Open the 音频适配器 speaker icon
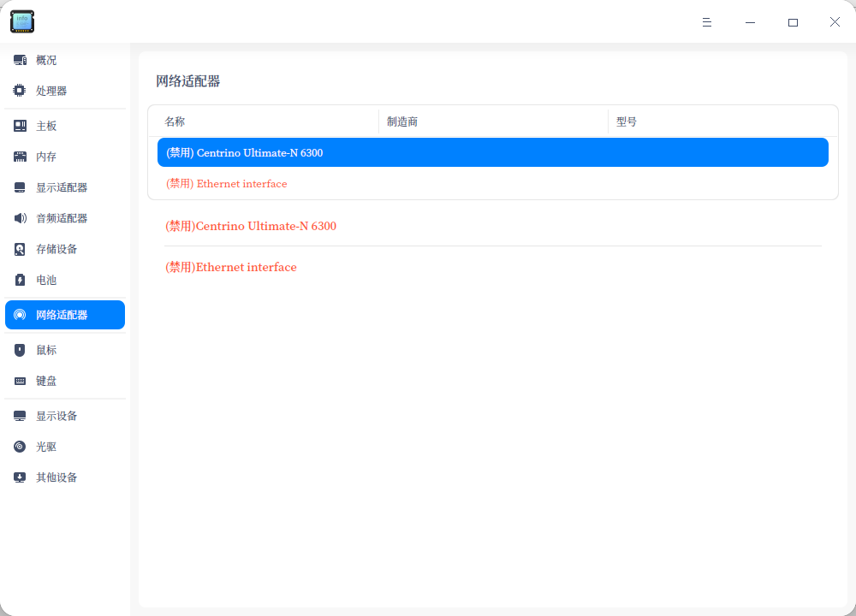The height and width of the screenshot is (616, 856). pos(20,218)
